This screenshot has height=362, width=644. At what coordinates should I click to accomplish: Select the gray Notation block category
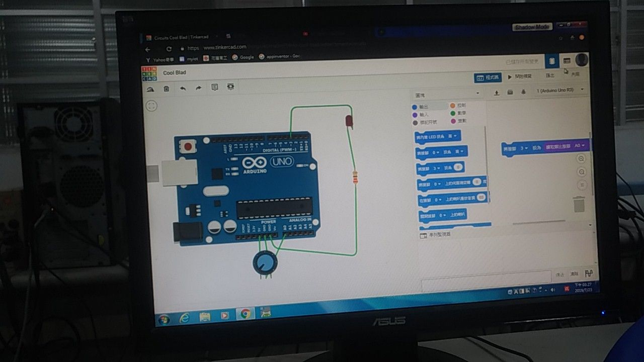point(425,122)
